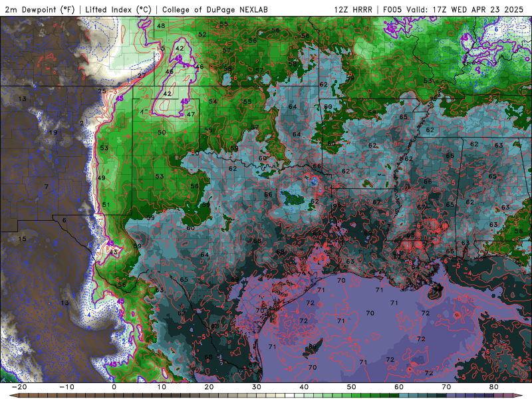Click the '47' dewpoint value on the map
Image resolution: width=532 pixels, height=399 pixels.
191,114
